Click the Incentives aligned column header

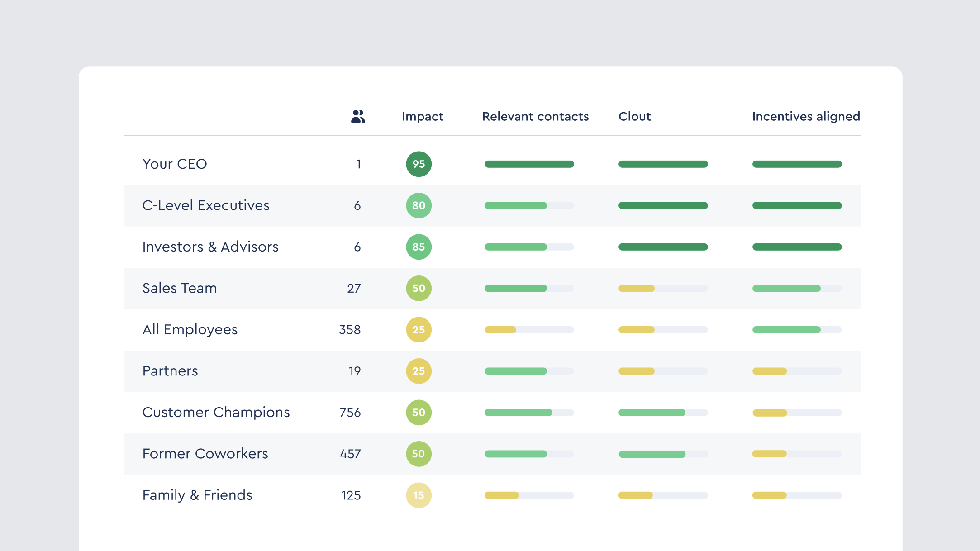pyautogui.click(x=806, y=117)
